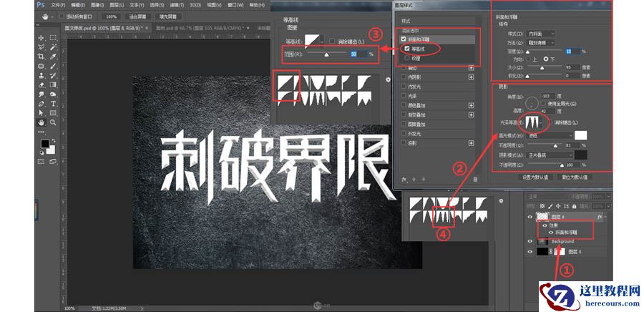The image size is (644, 312).
Task: Select the Path Selection arrow tool
Action: (x=41, y=113)
